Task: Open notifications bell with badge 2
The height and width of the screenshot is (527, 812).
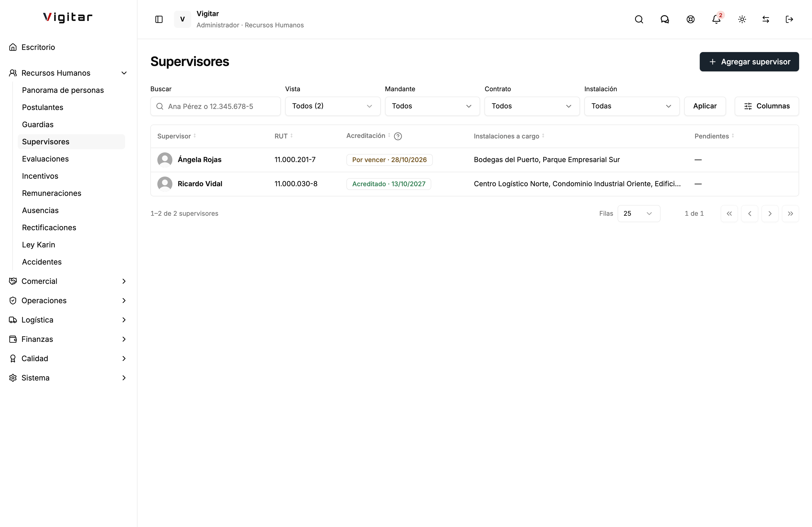Action: pos(716,19)
